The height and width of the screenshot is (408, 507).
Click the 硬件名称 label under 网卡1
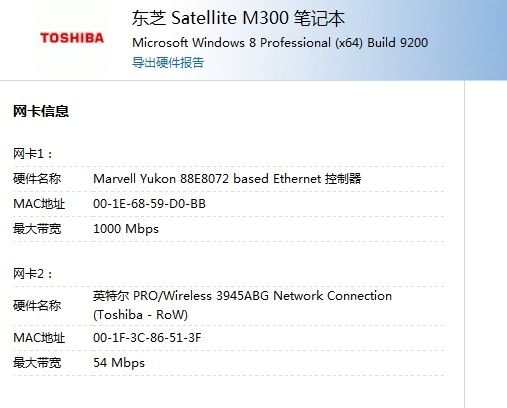coord(37,179)
